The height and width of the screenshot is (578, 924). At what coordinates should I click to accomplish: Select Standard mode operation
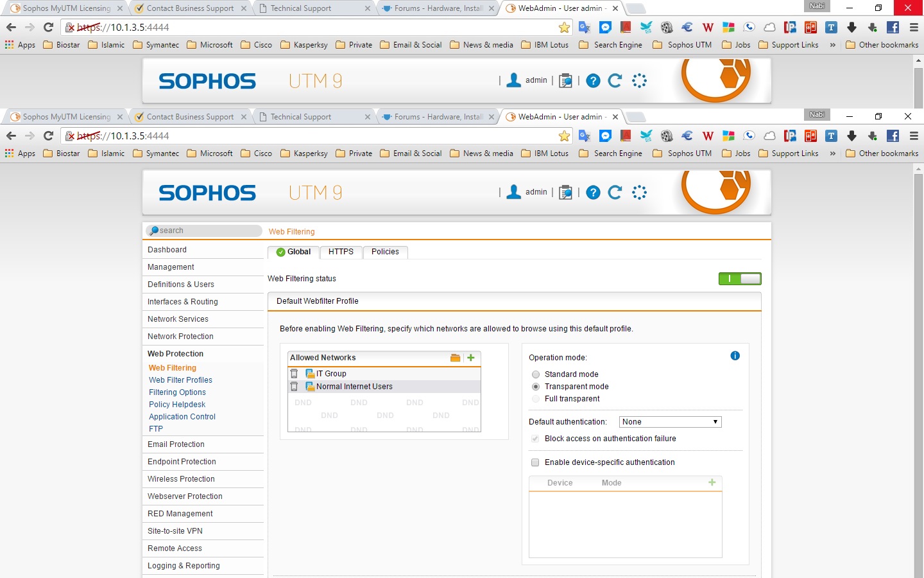point(536,374)
